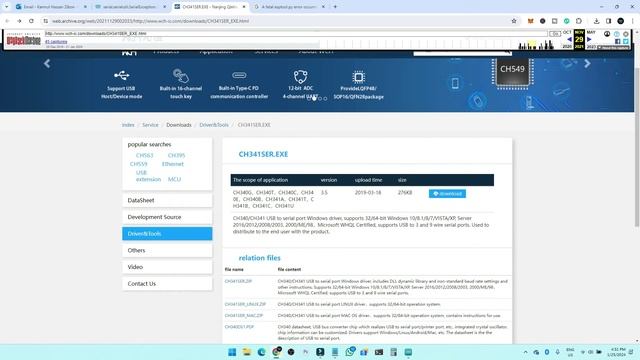Click the Type-C PD controller icon

[239, 75]
